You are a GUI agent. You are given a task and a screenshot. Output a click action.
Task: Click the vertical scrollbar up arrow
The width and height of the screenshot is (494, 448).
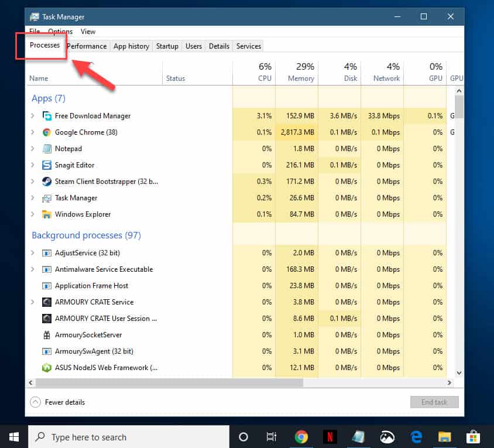click(459, 91)
